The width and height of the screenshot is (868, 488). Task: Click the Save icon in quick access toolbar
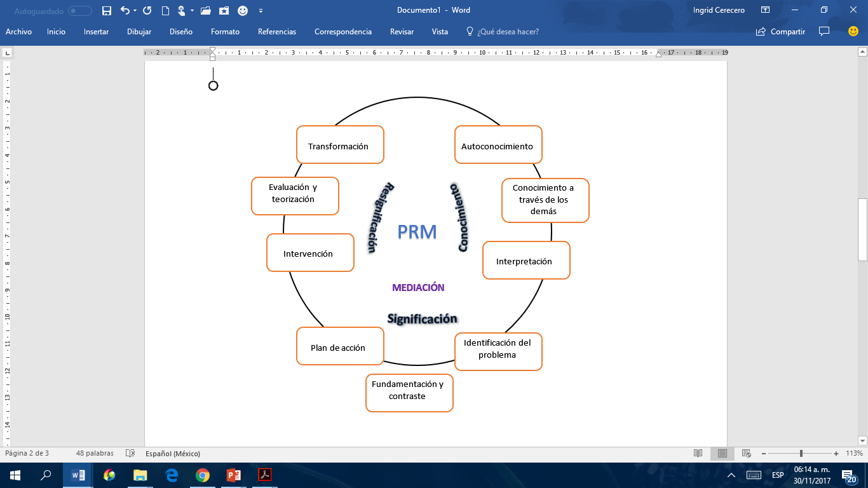pyautogui.click(x=107, y=11)
